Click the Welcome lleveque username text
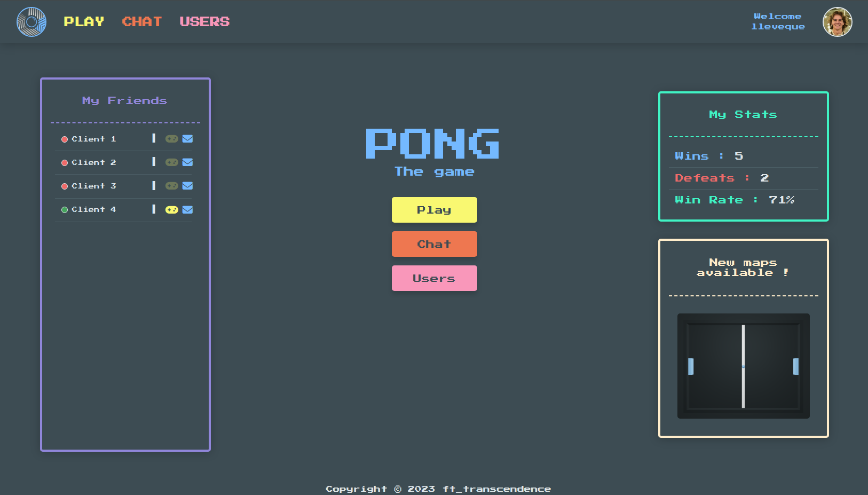The height and width of the screenshot is (495, 868). click(778, 22)
